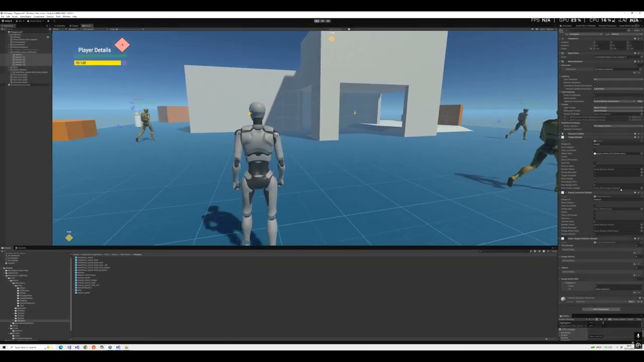Switch to the Scene view tab

(x=74, y=26)
